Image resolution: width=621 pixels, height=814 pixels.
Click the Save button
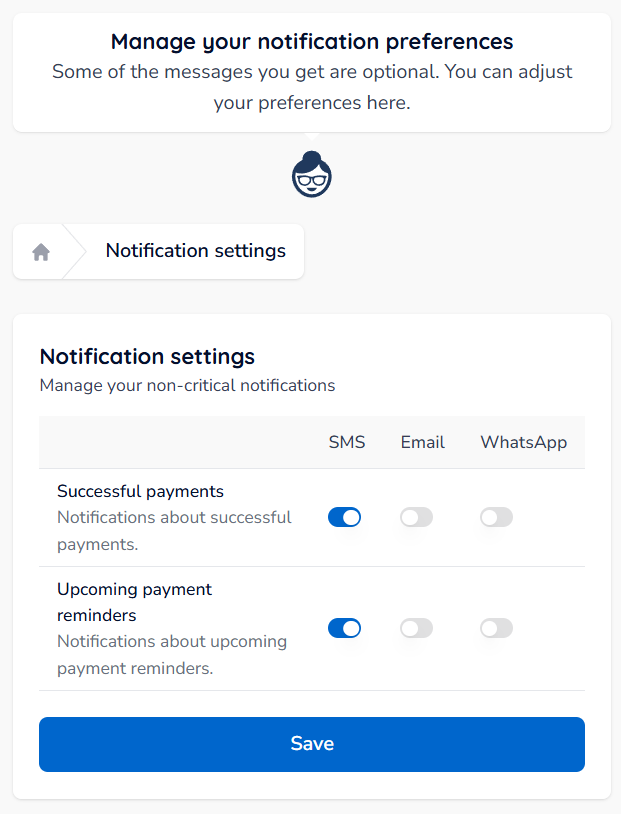[312, 744]
